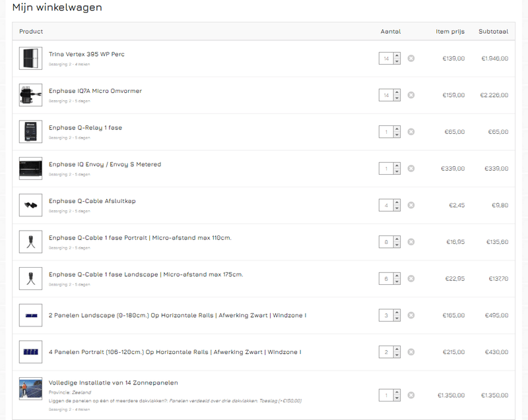528x420 pixels.
Task: Remove Enphase Q-Cable Afsluitkap from cart
Action: pyautogui.click(x=411, y=205)
